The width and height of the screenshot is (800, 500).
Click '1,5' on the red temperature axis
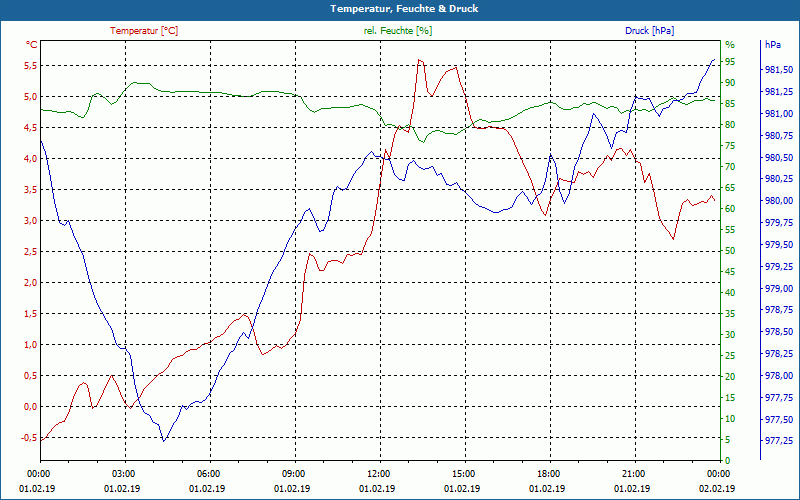30,314
